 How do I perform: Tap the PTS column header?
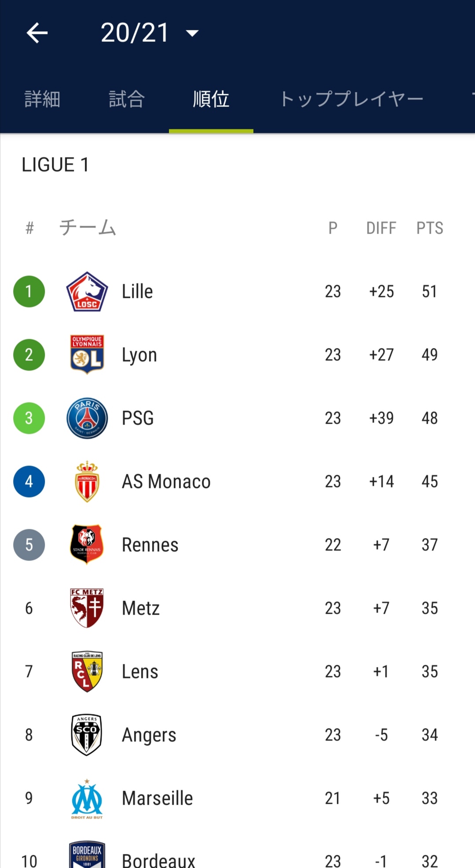pos(430,228)
